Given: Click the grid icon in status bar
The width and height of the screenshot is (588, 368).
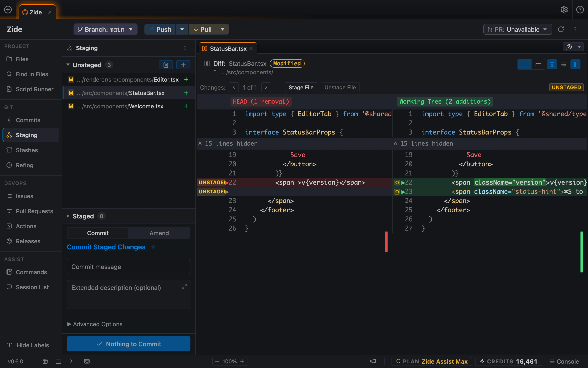Looking at the screenshot, I should [x=45, y=361].
